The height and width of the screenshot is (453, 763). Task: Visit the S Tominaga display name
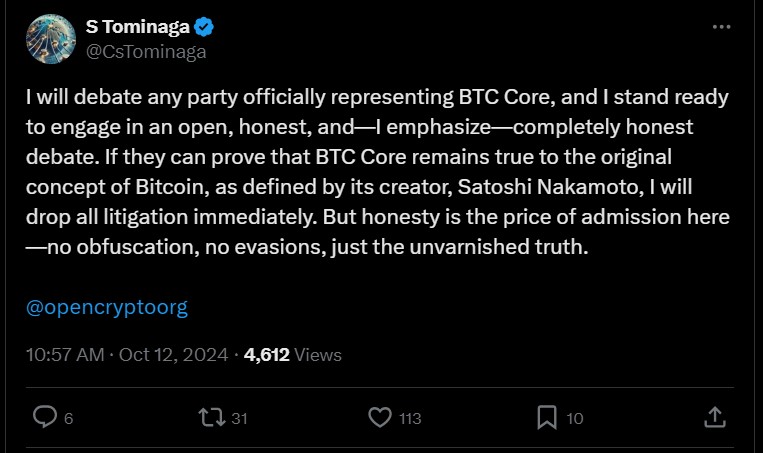[138, 27]
